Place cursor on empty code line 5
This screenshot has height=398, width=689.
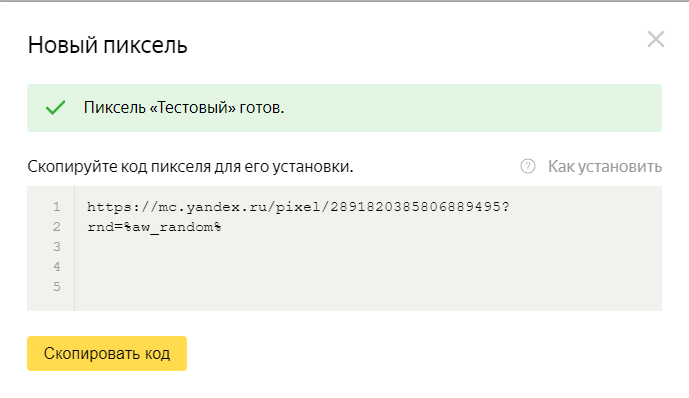pos(368,287)
